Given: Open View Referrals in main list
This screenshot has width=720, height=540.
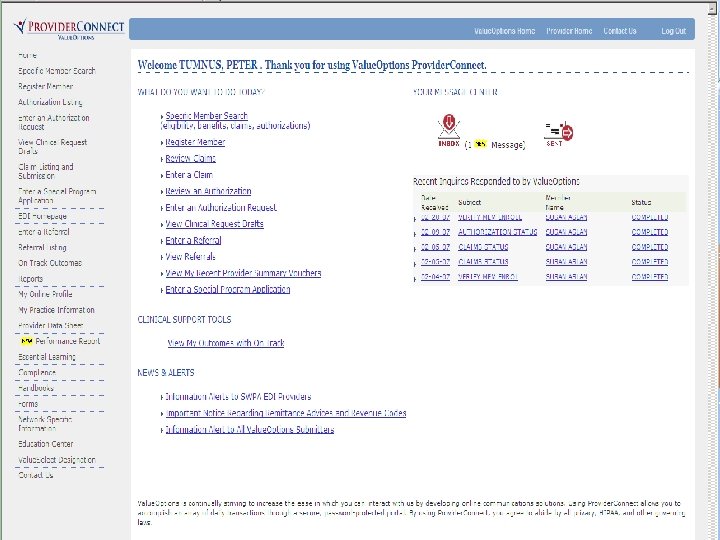Looking at the screenshot, I should (x=190, y=257).
